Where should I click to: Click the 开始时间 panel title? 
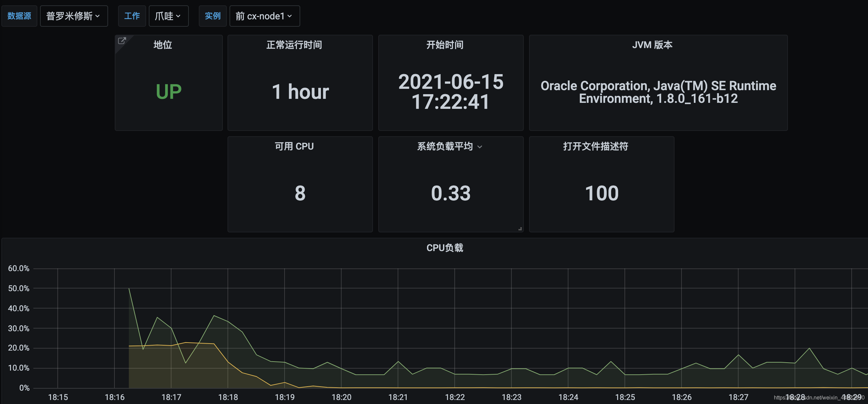tap(445, 44)
